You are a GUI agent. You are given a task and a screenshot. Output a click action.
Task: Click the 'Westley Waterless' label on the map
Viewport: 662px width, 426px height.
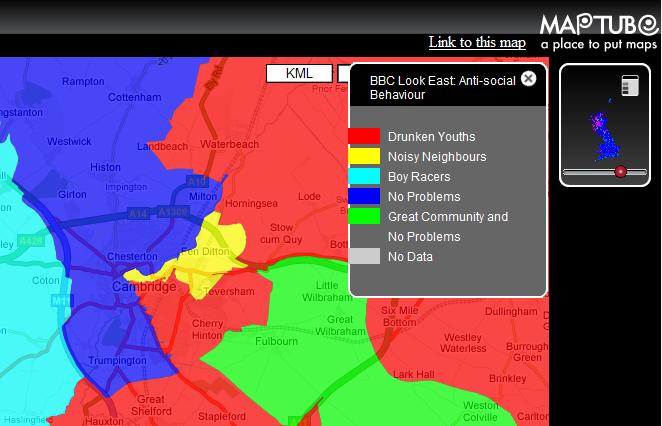tap(463, 343)
